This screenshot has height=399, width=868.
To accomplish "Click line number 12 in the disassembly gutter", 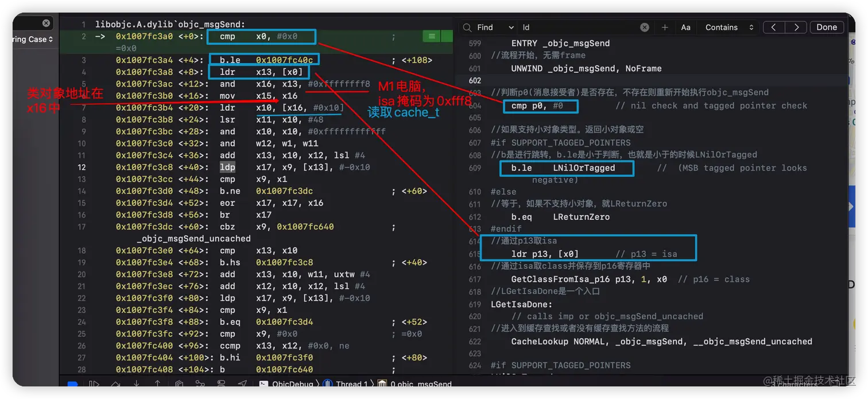I will 82,168.
